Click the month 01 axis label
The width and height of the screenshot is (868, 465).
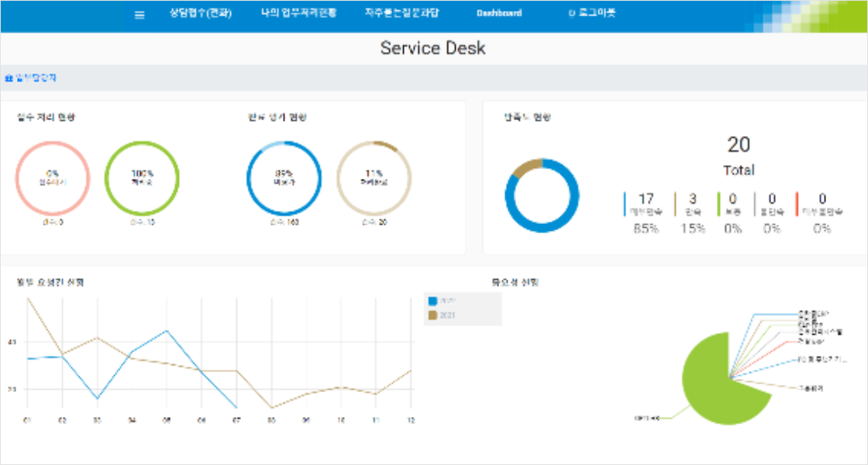(26, 422)
